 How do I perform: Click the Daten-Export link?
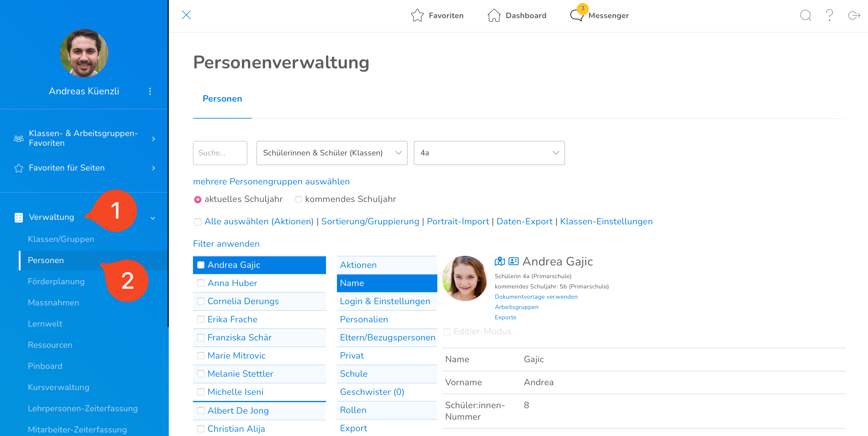[524, 221]
